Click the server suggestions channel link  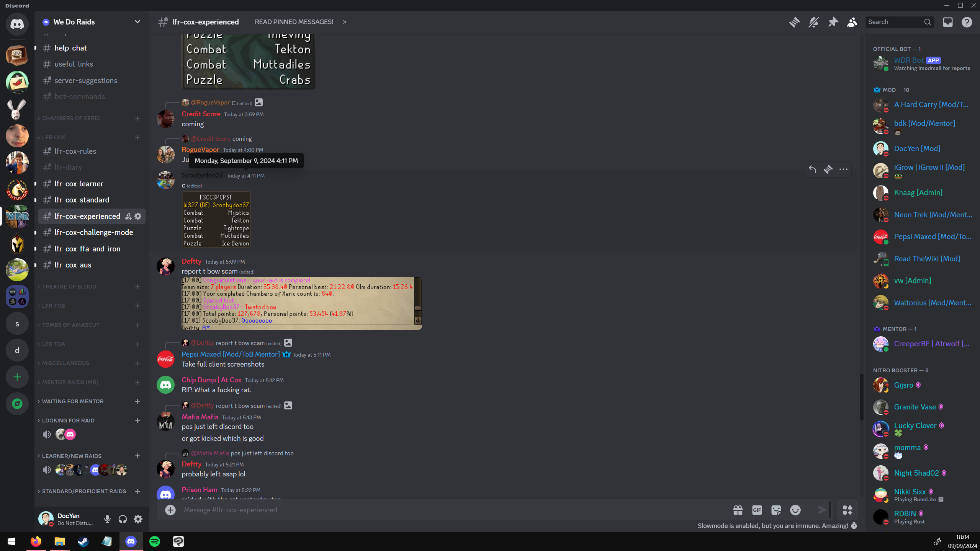(x=85, y=80)
